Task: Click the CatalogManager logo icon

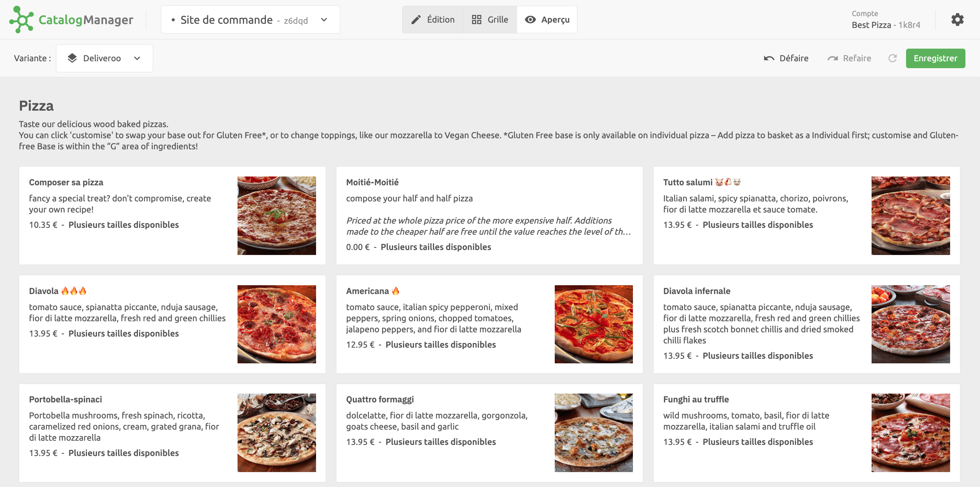Action: pyautogui.click(x=21, y=20)
